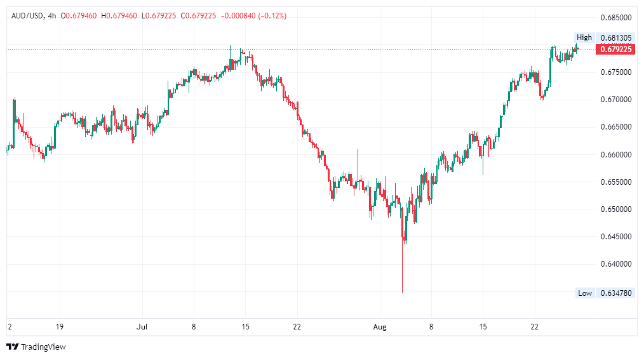Click the high price value 0.681305
Image resolution: width=644 pixels, height=358 pixels.
[x=615, y=37]
